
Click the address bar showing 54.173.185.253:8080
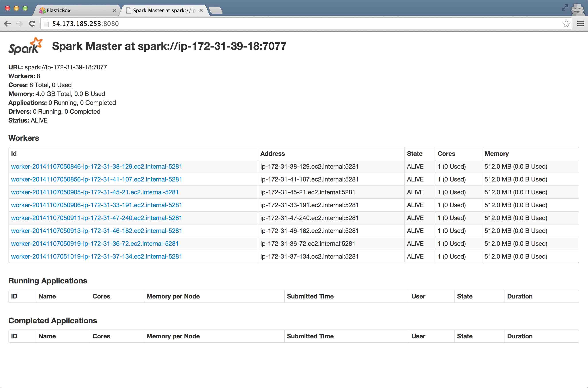tap(306, 23)
